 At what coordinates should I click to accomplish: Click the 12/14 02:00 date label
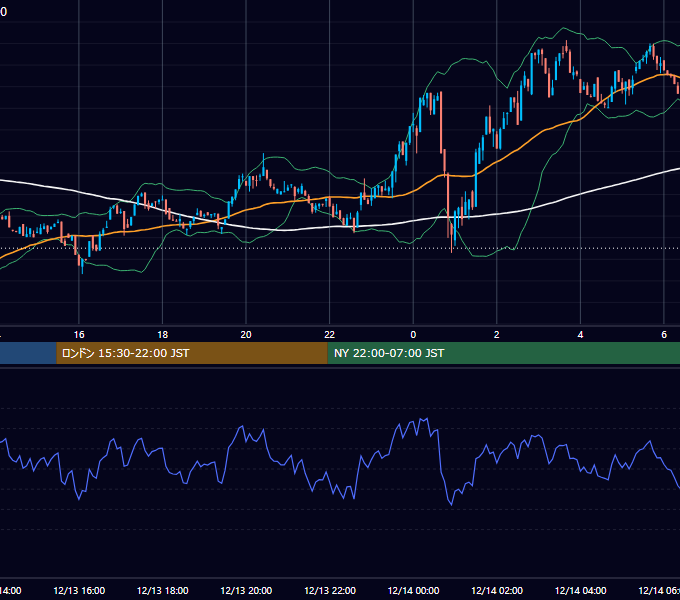(497, 591)
